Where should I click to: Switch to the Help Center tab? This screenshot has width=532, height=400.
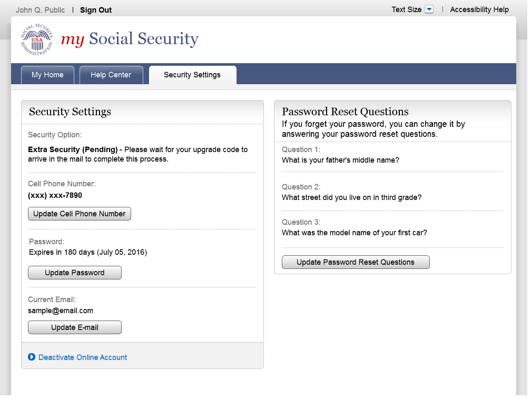tap(111, 75)
